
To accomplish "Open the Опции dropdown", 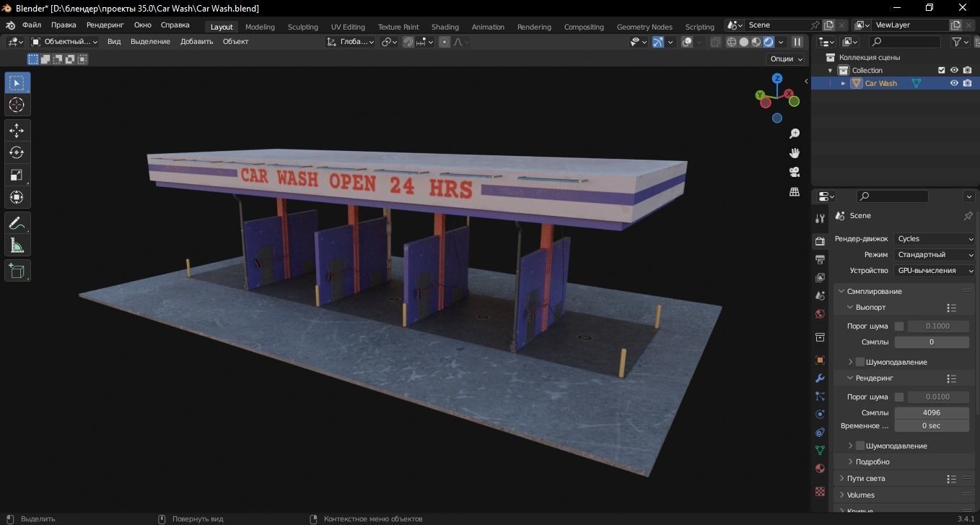I will 785,59.
